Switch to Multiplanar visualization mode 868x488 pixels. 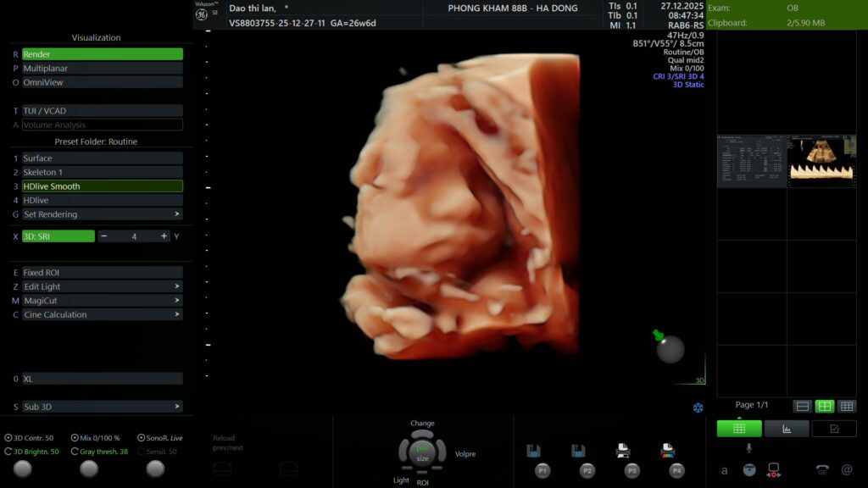click(102, 69)
